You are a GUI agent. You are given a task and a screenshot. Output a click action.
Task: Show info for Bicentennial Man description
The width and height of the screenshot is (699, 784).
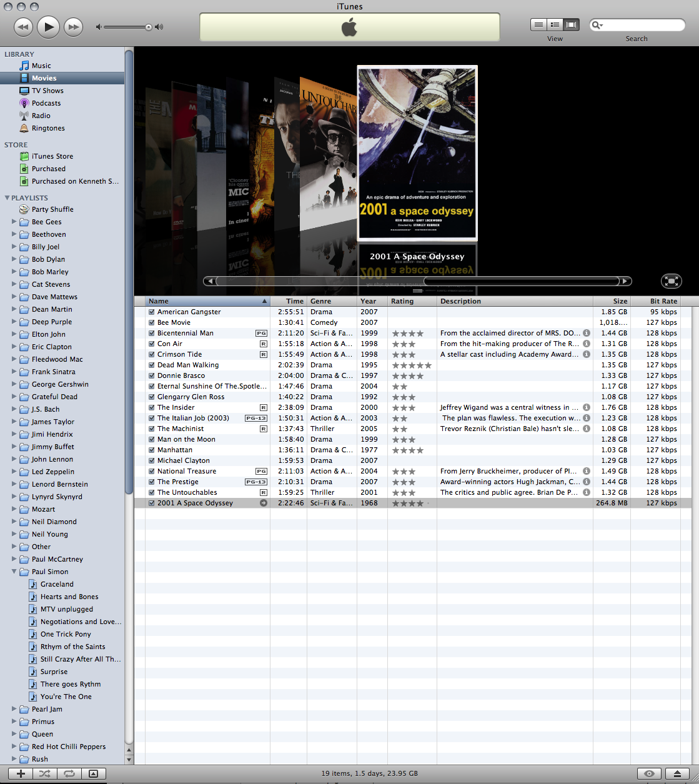[587, 333]
